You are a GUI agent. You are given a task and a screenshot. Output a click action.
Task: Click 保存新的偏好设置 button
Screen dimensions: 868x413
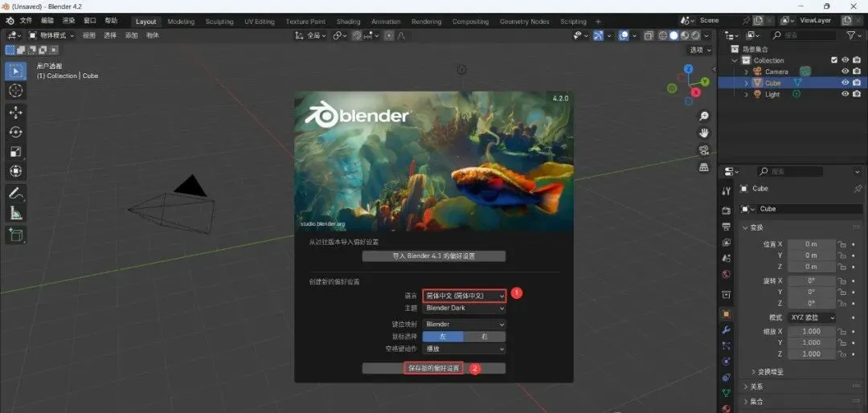coord(433,369)
